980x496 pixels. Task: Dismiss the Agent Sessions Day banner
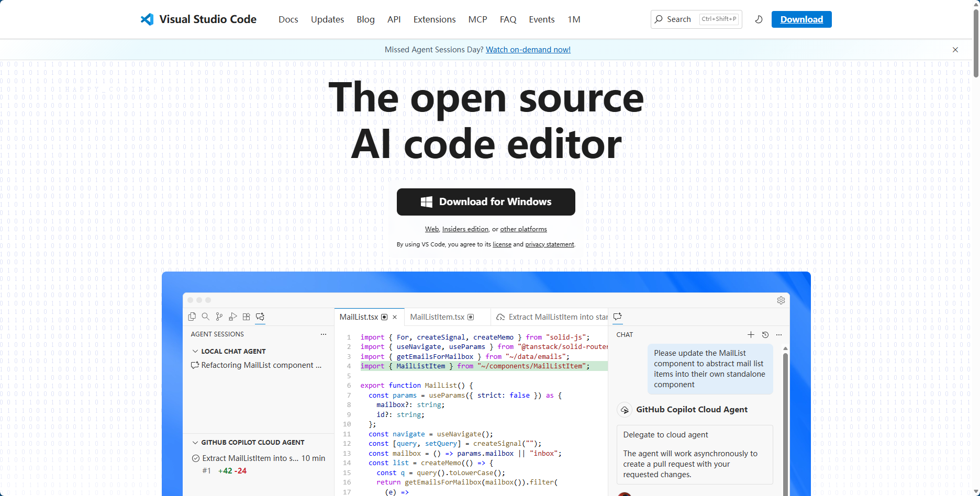955,50
